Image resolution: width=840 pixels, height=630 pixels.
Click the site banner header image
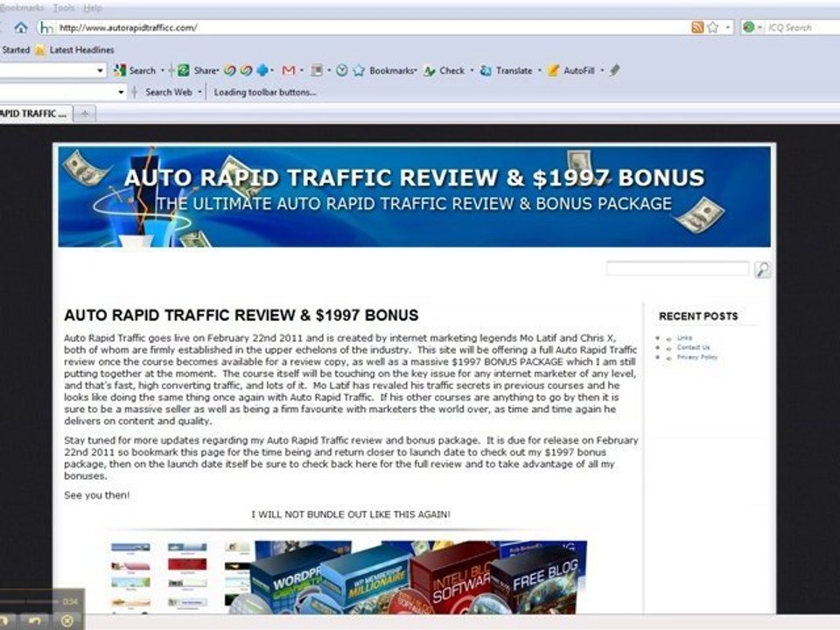(x=414, y=196)
